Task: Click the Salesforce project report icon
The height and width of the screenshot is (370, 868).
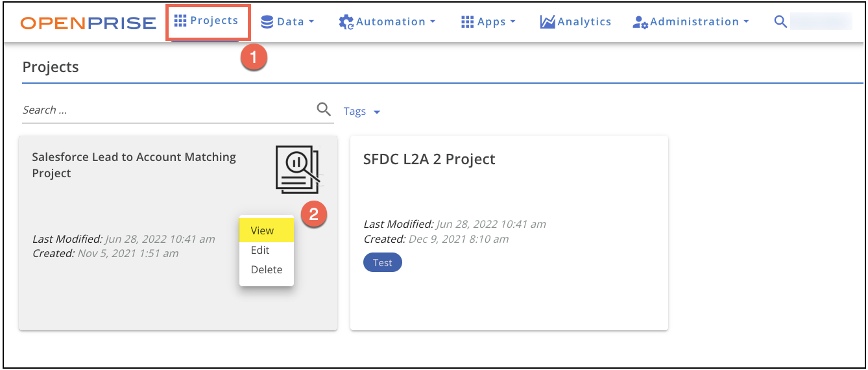Action: 298,169
